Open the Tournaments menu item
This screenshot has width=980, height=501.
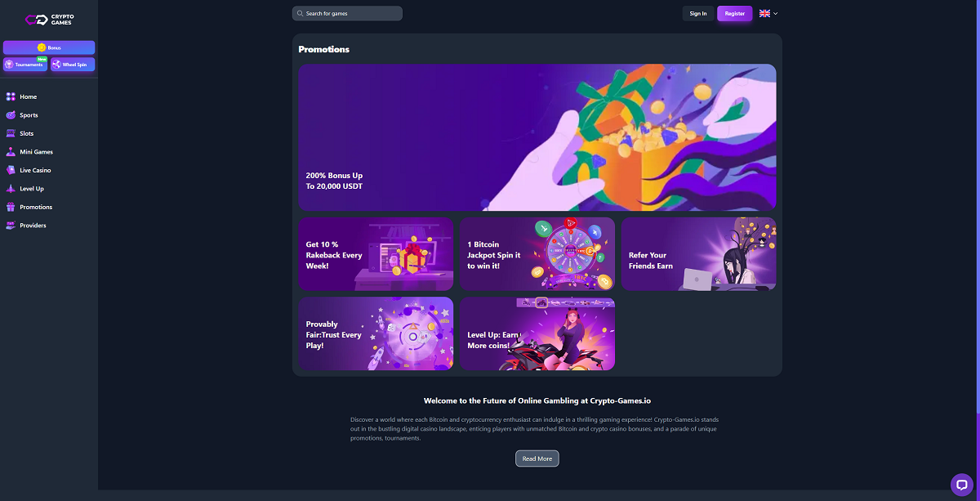(25, 65)
